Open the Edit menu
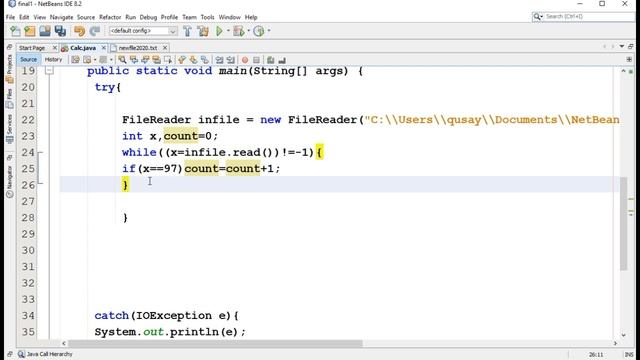 pos(24,17)
